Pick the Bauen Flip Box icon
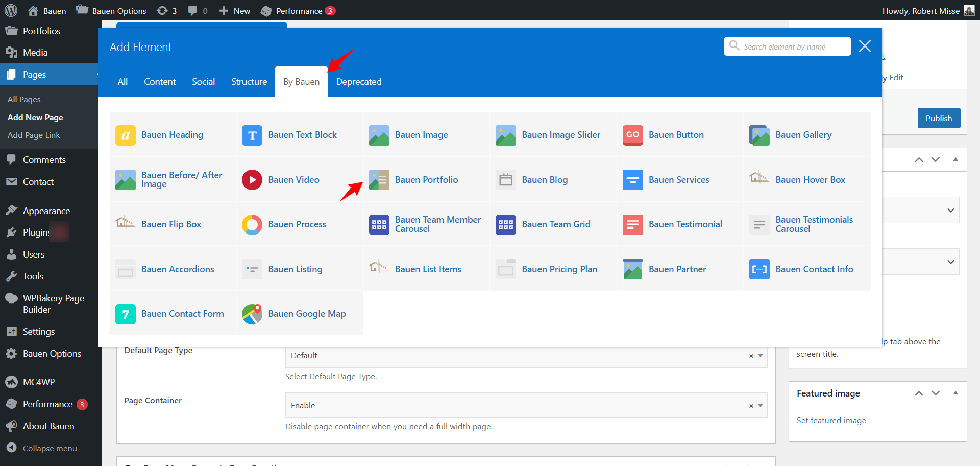 (x=126, y=222)
